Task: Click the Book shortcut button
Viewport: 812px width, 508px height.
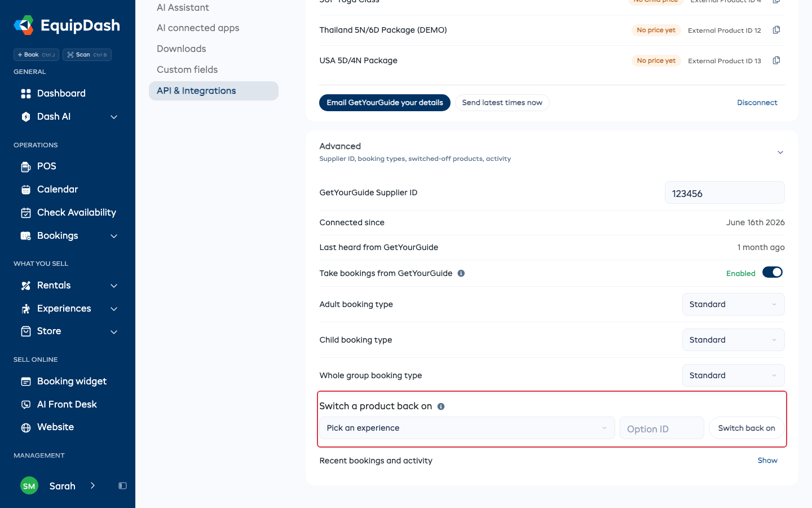Action: tap(36, 55)
